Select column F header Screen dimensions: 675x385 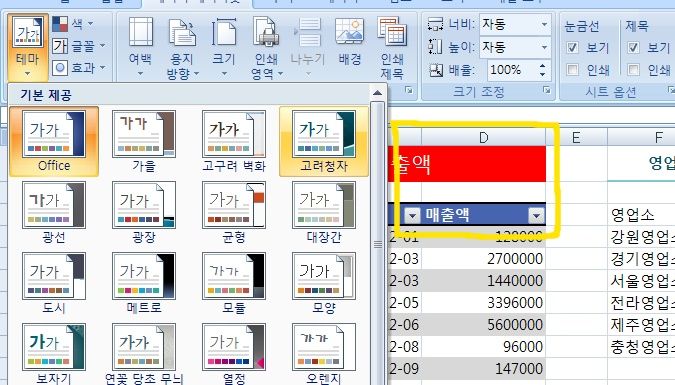641,137
